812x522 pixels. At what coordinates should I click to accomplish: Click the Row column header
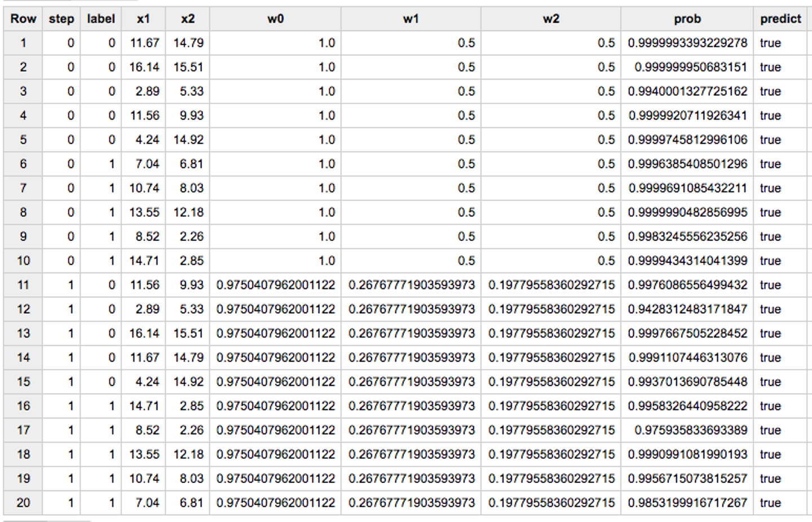tap(23, 19)
